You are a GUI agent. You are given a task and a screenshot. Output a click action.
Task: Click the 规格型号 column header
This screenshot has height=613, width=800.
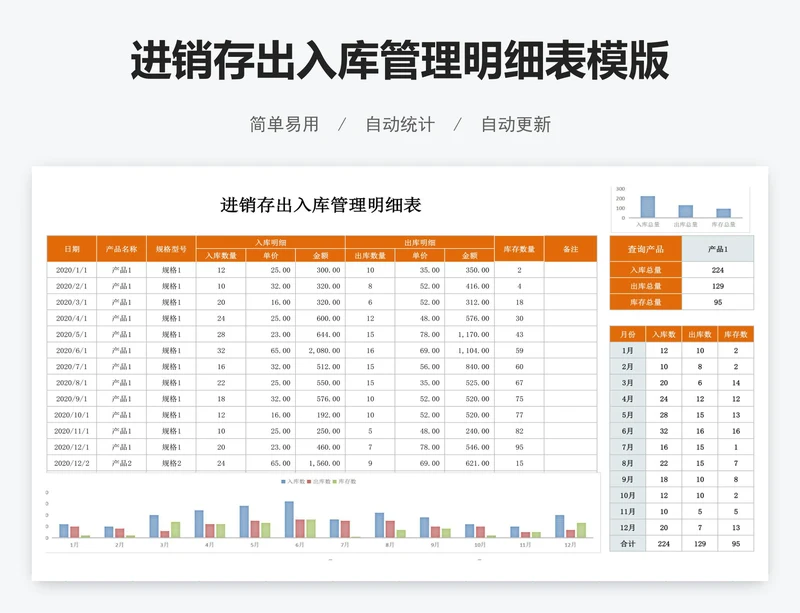pos(171,249)
